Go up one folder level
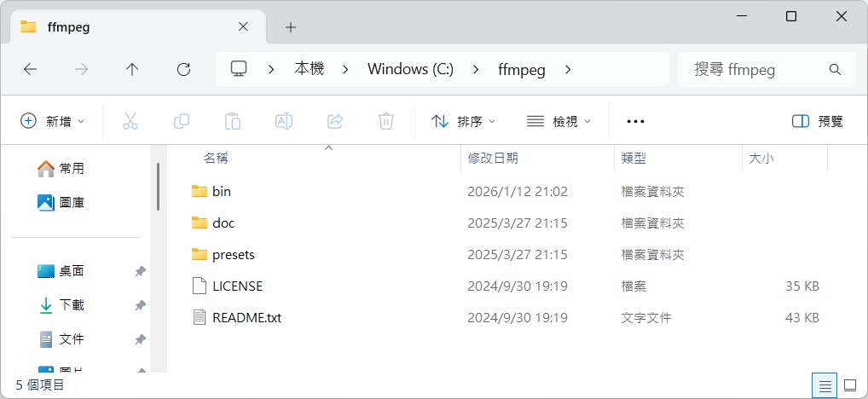 click(x=132, y=70)
